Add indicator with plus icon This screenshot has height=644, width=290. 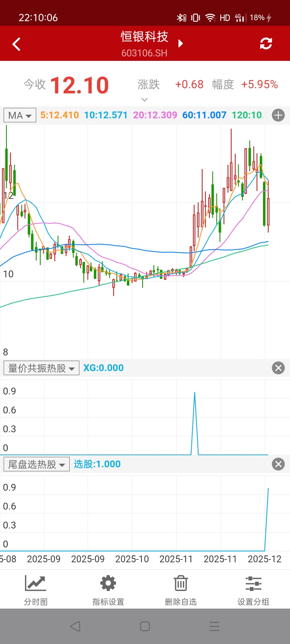pos(278,116)
